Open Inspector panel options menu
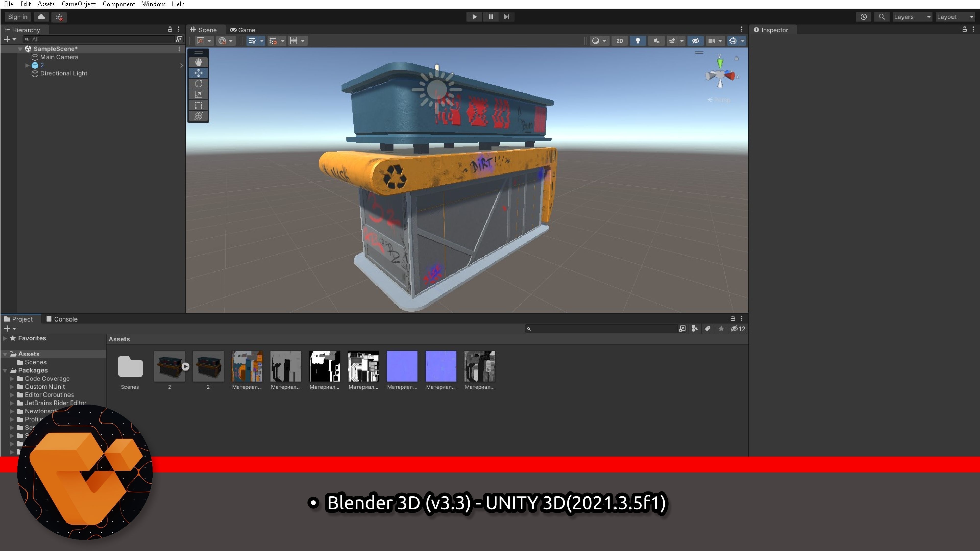The width and height of the screenshot is (980, 551). tap(973, 29)
